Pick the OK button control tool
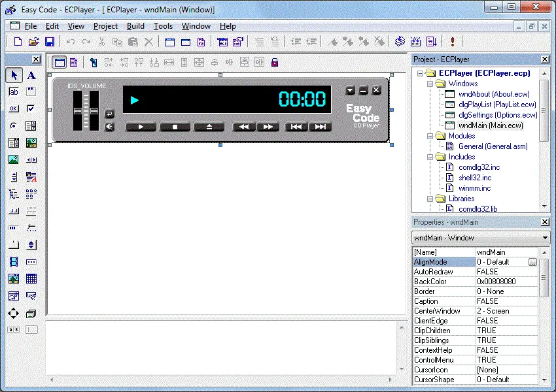The image size is (556, 392). pos(14,108)
